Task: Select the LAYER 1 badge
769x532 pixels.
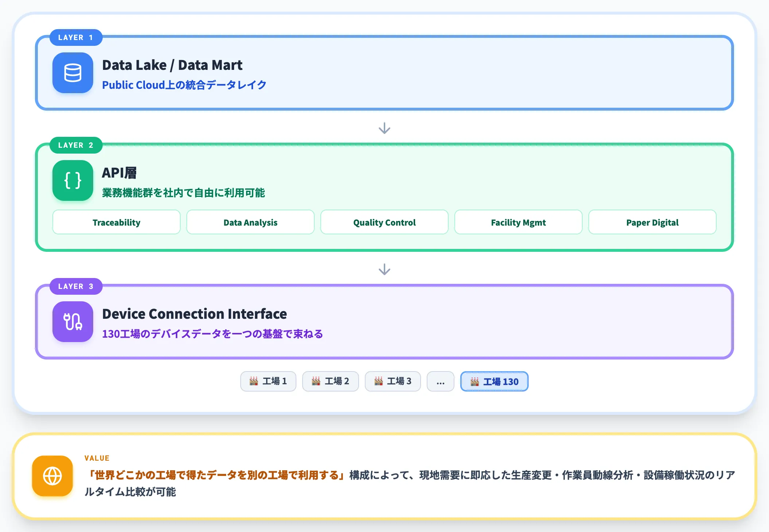Action: point(76,37)
